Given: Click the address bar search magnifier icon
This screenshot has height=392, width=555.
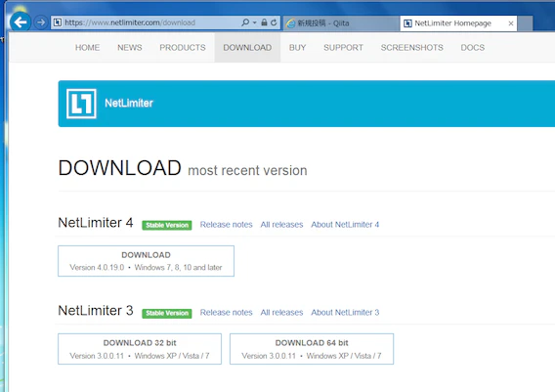Looking at the screenshot, I should click(x=245, y=22).
